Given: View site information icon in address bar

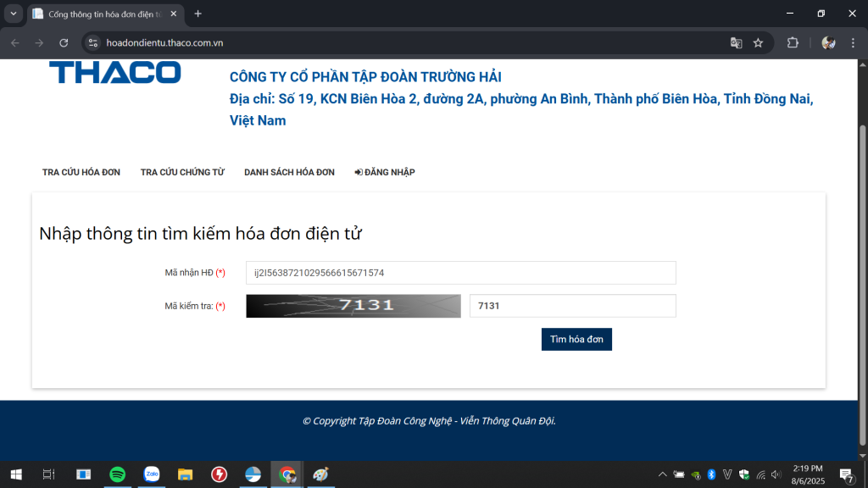Looking at the screenshot, I should [x=93, y=42].
